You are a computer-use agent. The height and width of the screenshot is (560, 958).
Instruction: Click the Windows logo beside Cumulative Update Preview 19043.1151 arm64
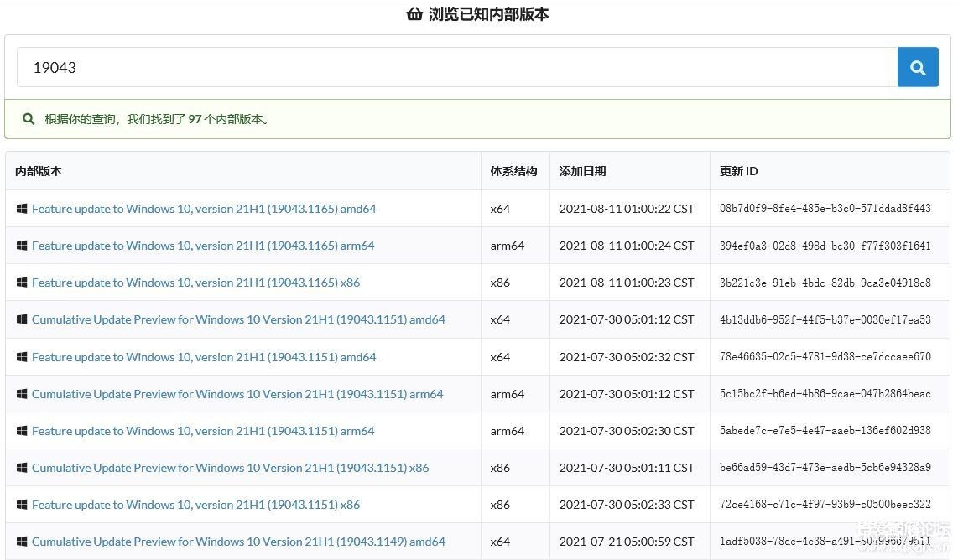pyautogui.click(x=21, y=394)
